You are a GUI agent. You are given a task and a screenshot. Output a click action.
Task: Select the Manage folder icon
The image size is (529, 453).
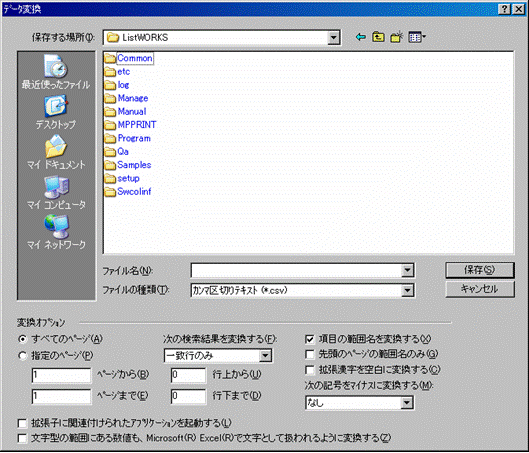(x=110, y=98)
